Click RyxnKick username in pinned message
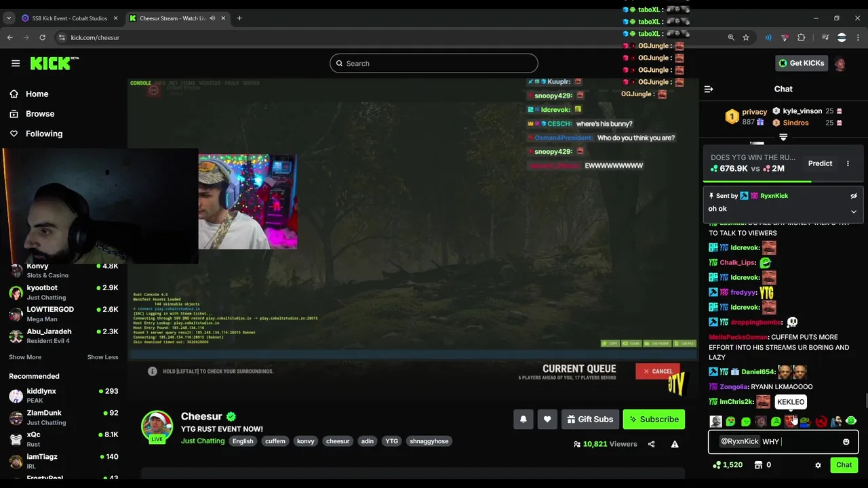 click(774, 196)
